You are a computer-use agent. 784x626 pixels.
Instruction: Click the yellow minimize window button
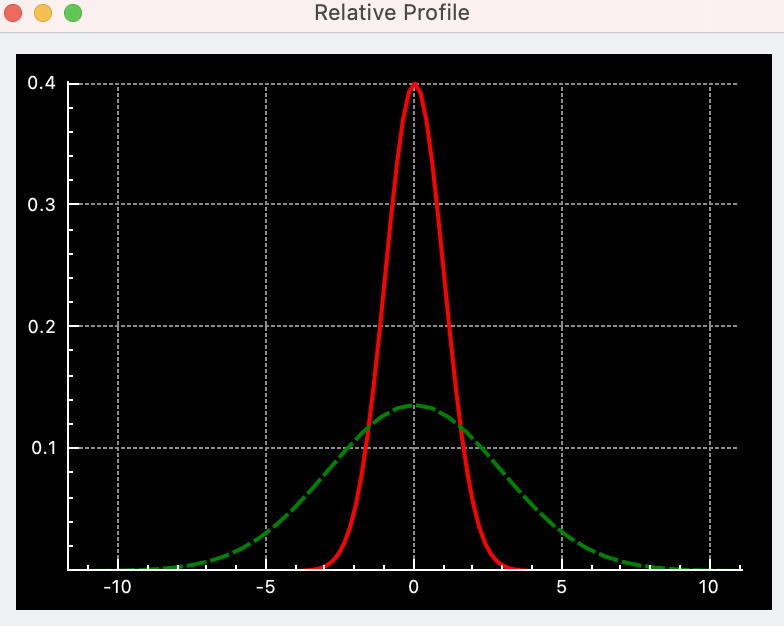point(43,13)
